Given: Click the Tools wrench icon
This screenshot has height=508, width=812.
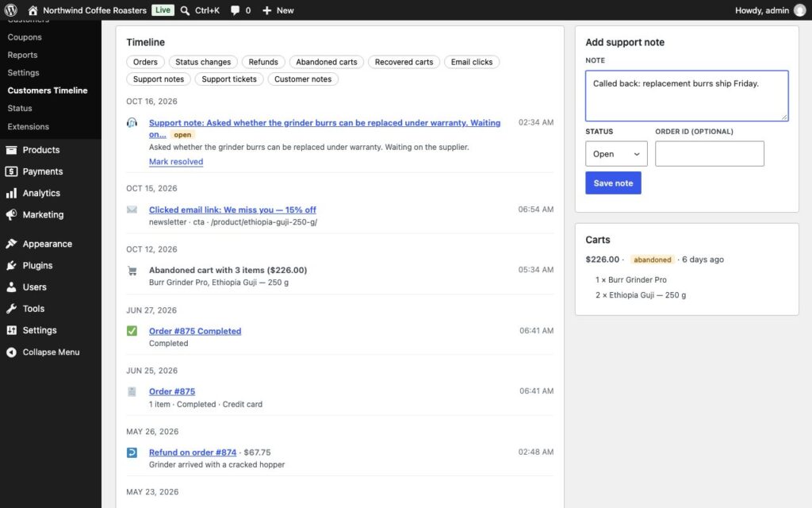Looking at the screenshot, I should [x=11, y=309].
